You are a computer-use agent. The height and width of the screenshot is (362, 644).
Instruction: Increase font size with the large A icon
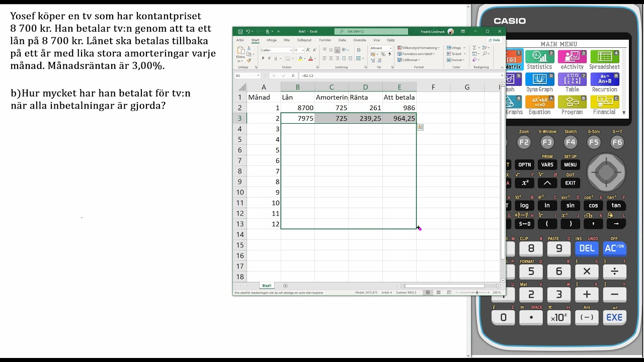click(x=308, y=50)
